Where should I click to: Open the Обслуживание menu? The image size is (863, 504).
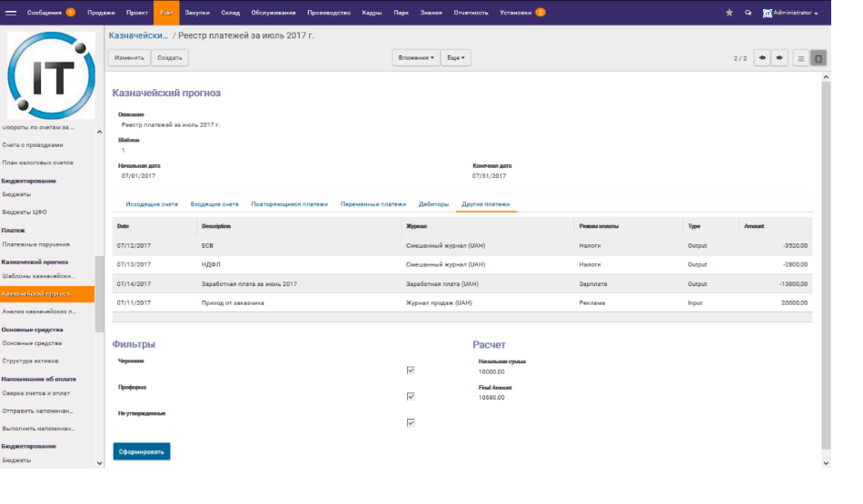273,13
